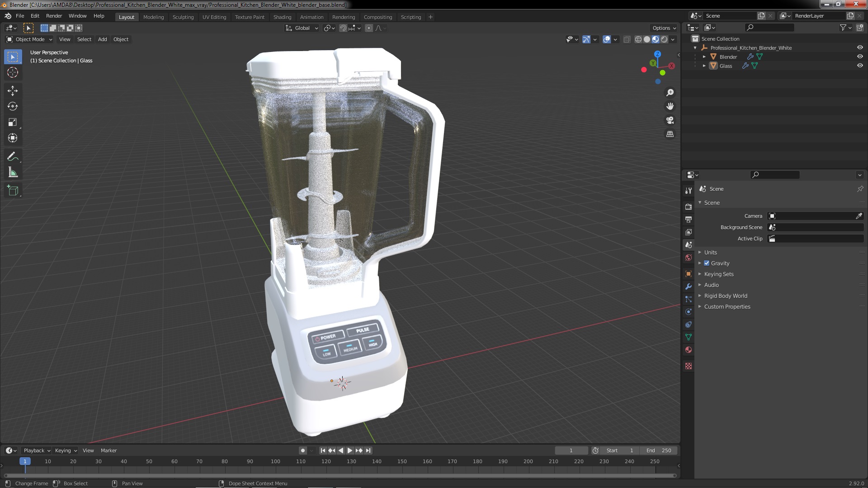The width and height of the screenshot is (868, 488).
Task: Select the Rotate tool
Action: pyautogui.click(x=13, y=107)
